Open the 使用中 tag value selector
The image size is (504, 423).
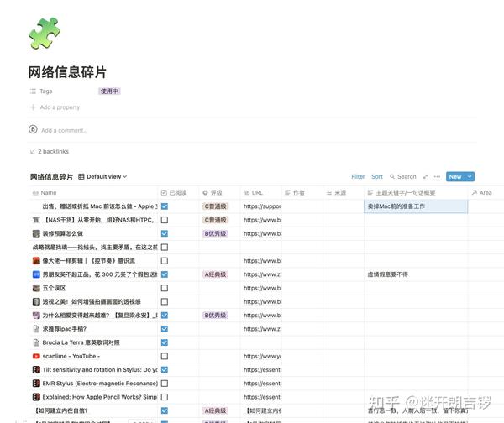pyautogui.click(x=109, y=91)
